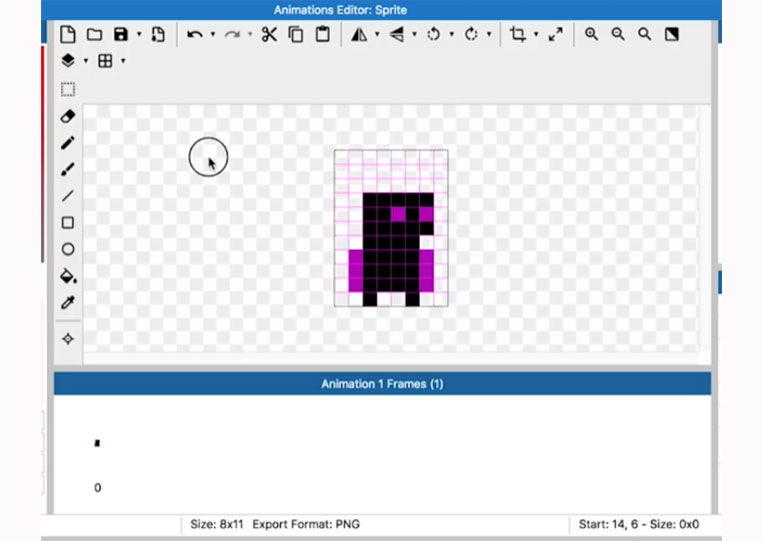Zoom out of the canvas
This screenshot has height=541, width=763.
click(618, 34)
